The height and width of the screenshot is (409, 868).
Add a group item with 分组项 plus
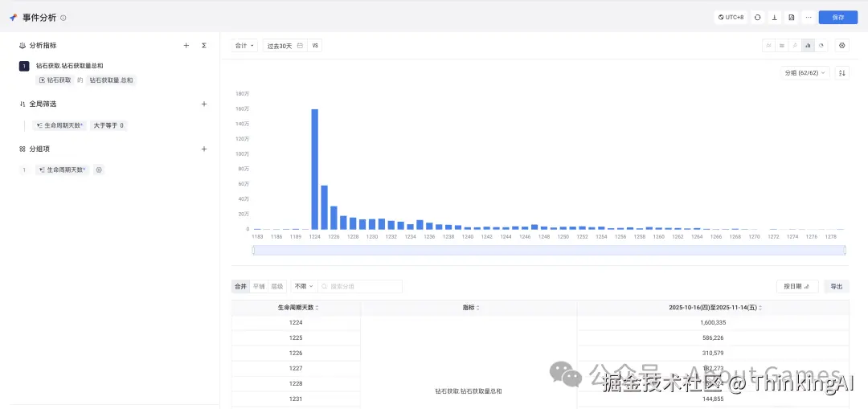coord(203,149)
